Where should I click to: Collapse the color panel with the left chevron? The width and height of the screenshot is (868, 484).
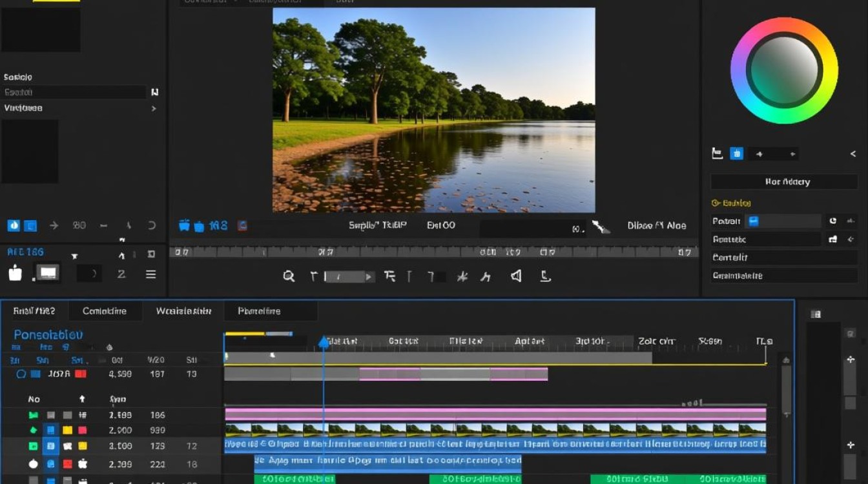pos(853,154)
